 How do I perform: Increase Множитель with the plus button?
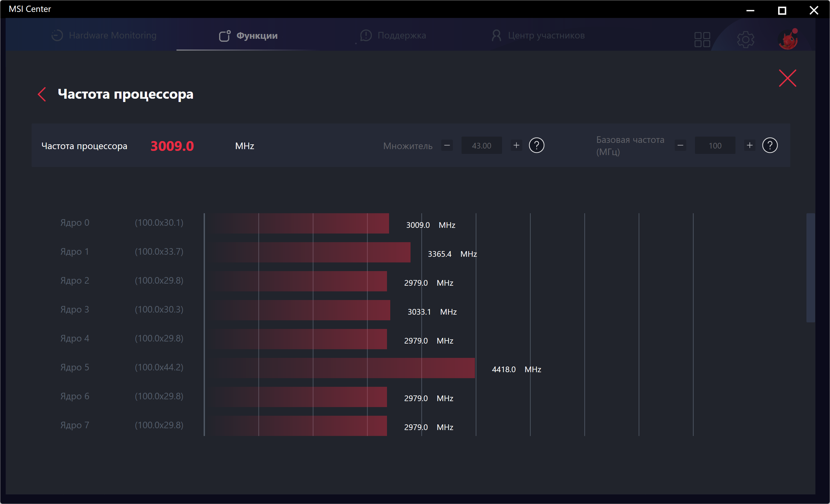(x=516, y=146)
